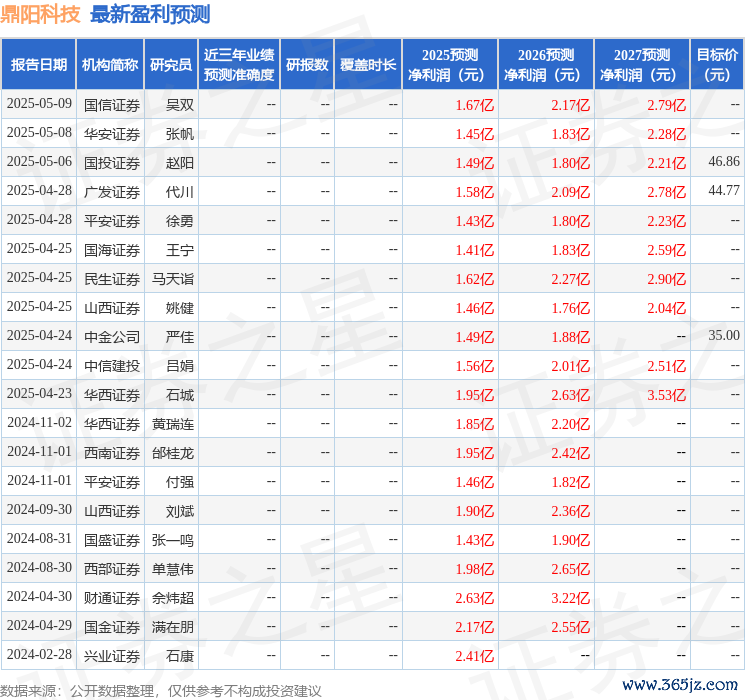745x700 pixels.
Task: Sort by the 报告日期 column header
Action: [39, 65]
